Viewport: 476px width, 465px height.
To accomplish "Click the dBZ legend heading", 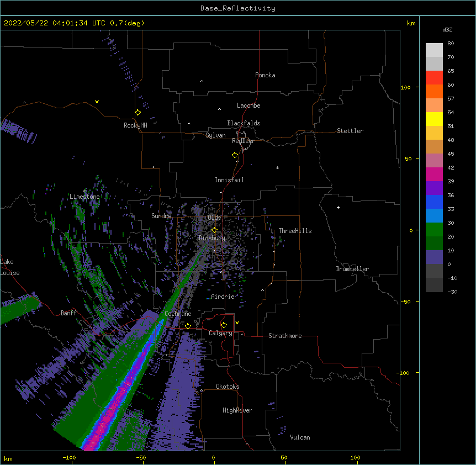I will pos(447,30).
